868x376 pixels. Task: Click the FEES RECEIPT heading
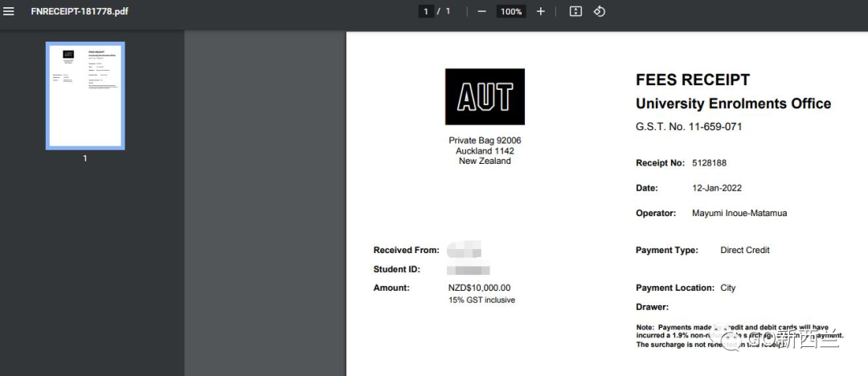click(693, 80)
